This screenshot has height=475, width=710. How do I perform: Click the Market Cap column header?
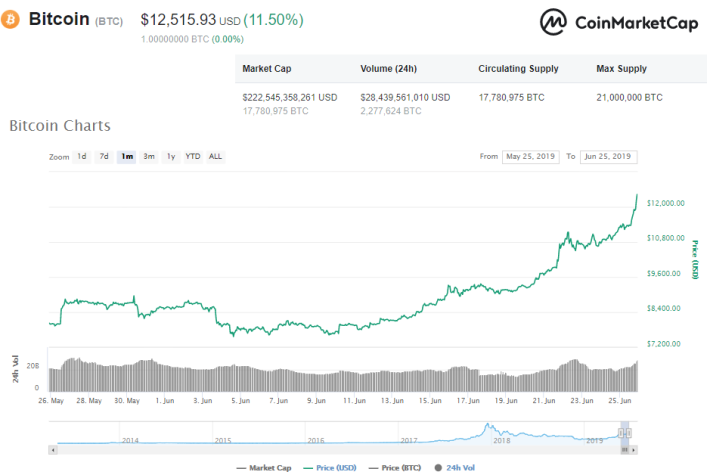(x=267, y=69)
